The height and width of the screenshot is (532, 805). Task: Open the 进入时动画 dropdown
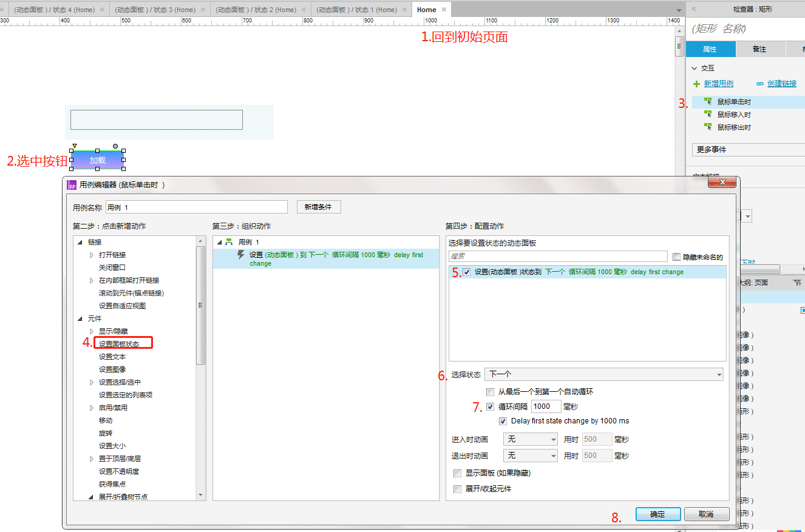531,439
